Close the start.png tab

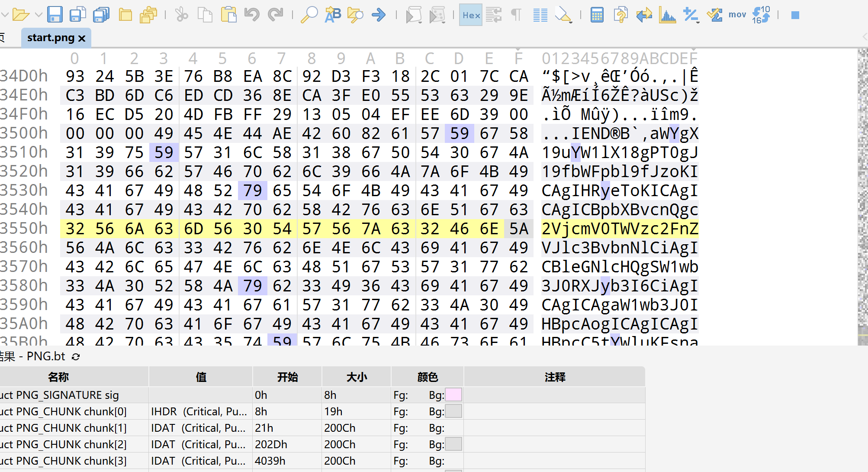pyautogui.click(x=82, y=39)
